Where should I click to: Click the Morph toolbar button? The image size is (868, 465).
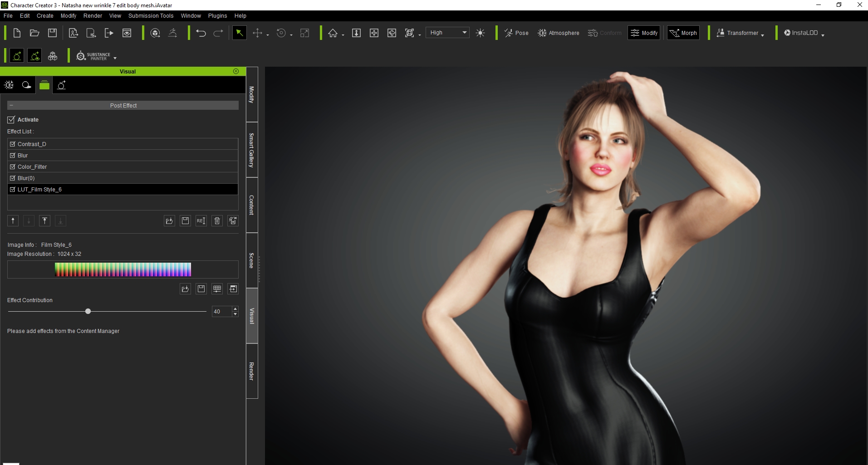point(683,33)
